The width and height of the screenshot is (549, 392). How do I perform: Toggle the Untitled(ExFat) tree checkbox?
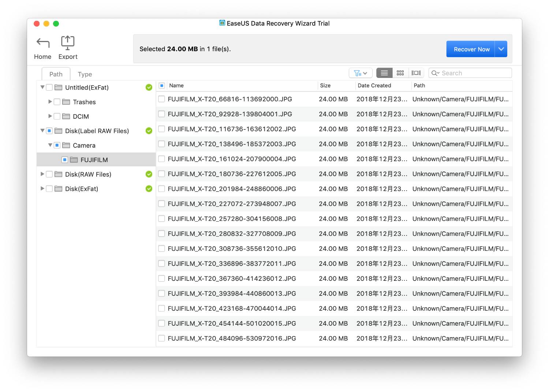click(49, 87)
